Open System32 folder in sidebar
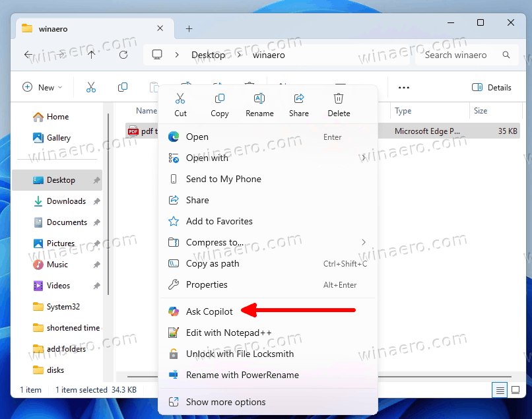 click(57, 307)
